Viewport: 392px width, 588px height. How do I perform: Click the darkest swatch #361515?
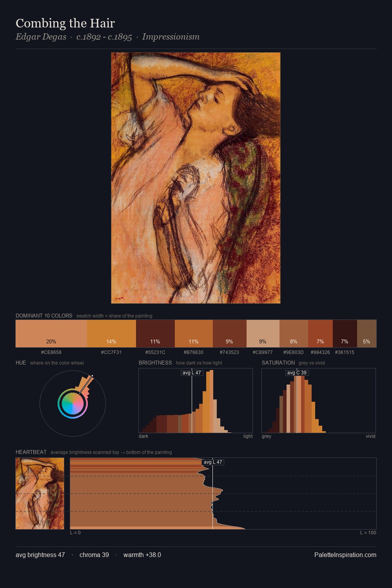pos(345,334)
